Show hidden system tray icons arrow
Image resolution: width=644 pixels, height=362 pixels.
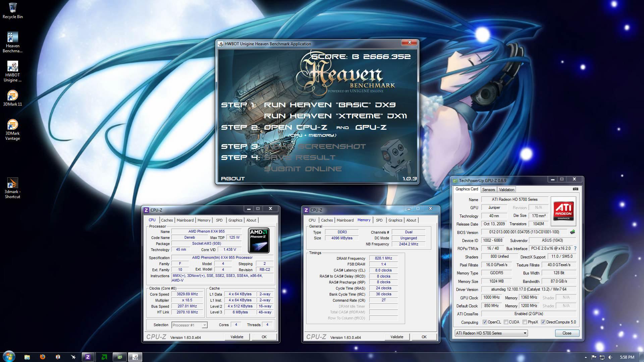pos(586,357)
